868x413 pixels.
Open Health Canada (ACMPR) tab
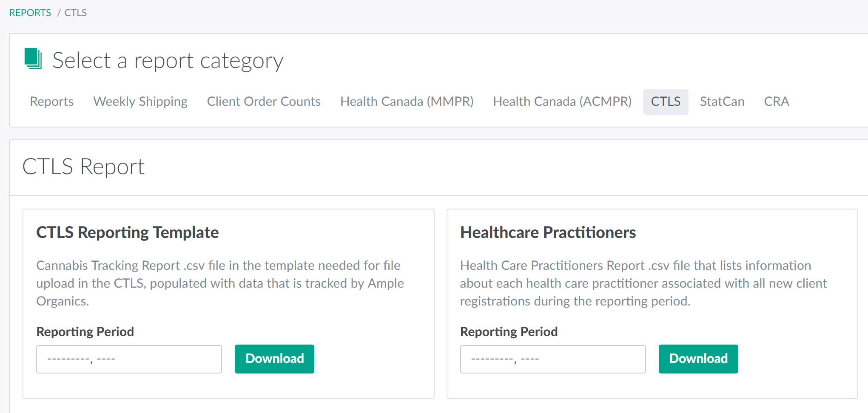[x=562, y=102]
